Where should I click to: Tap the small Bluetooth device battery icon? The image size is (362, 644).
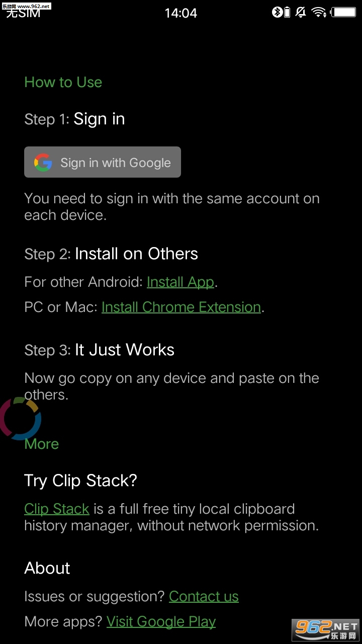click(287, 12)
